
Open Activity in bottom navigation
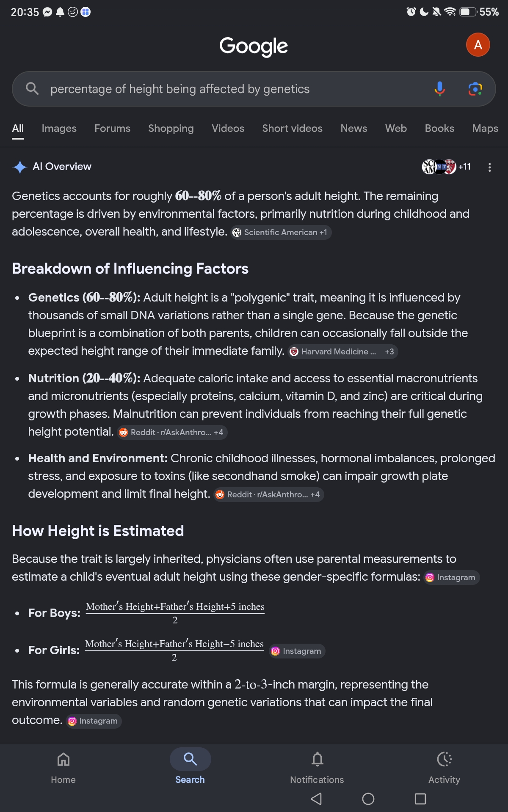tap(444, 767)
